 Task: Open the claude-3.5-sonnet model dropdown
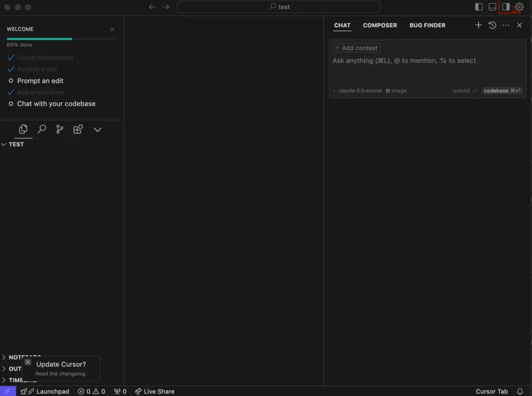coord(358,91)
